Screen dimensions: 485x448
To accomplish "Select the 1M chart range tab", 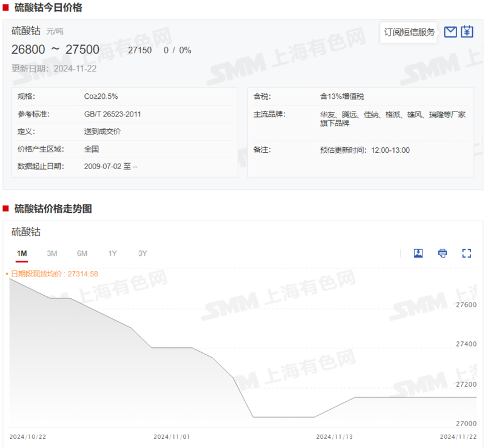I will [x=22, y=253].
